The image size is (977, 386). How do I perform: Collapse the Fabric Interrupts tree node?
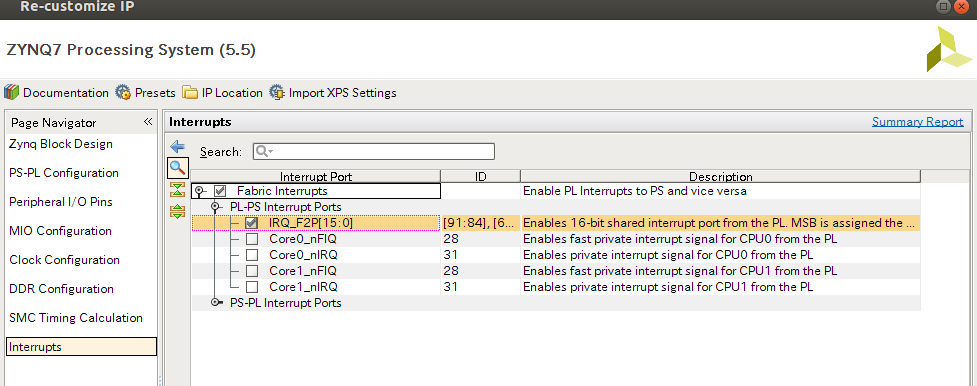tap(199, 191)
